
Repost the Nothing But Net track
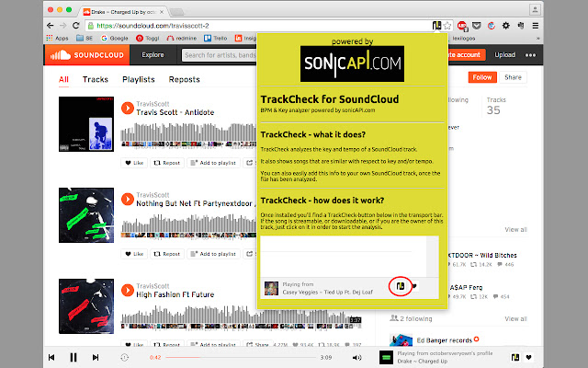[x=167, y=254]
